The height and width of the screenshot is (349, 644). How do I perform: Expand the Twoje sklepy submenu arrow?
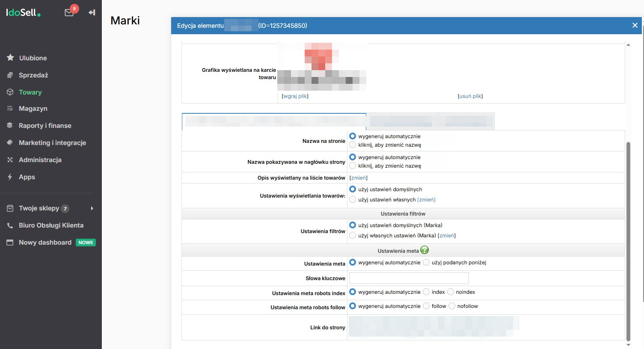coord(92,208)
